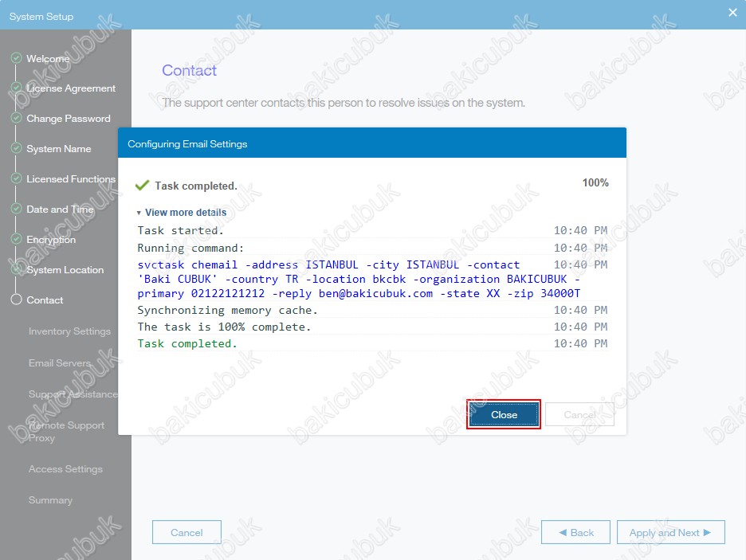Open the System Location step
Viewport: 746px width, 560px height.
click(65, 270)
